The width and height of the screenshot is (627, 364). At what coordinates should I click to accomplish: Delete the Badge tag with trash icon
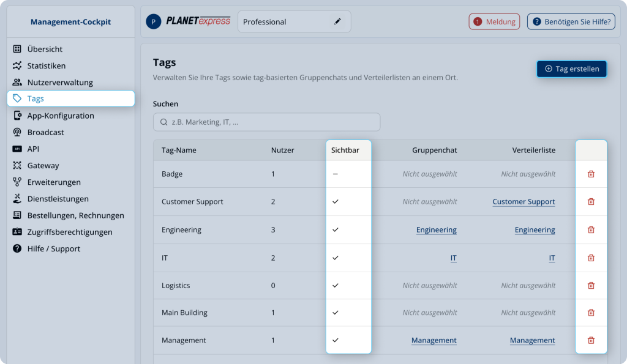tap(591, 174)
